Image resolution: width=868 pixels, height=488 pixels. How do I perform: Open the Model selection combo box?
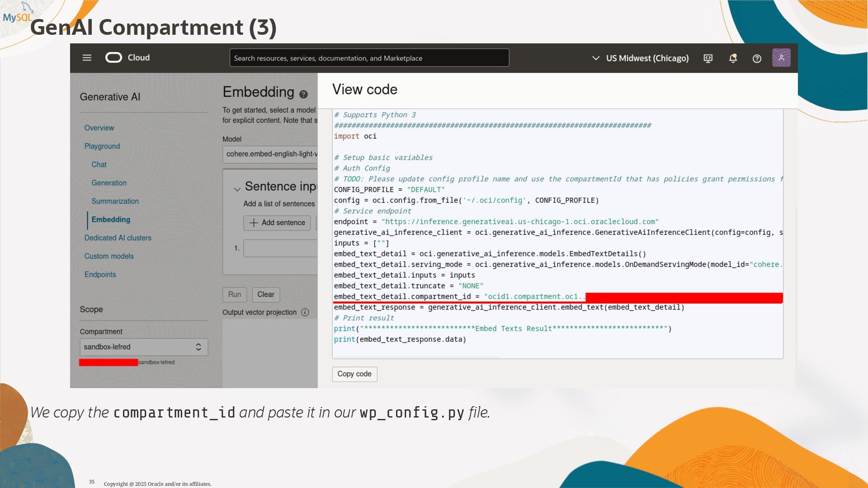[270, 154]
